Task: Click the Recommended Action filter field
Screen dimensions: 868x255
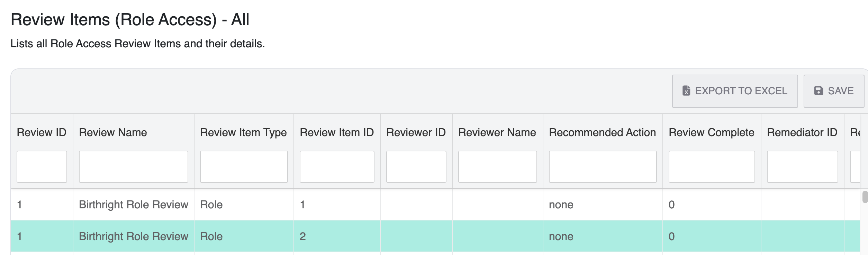Action: click(x=603, y=167)
